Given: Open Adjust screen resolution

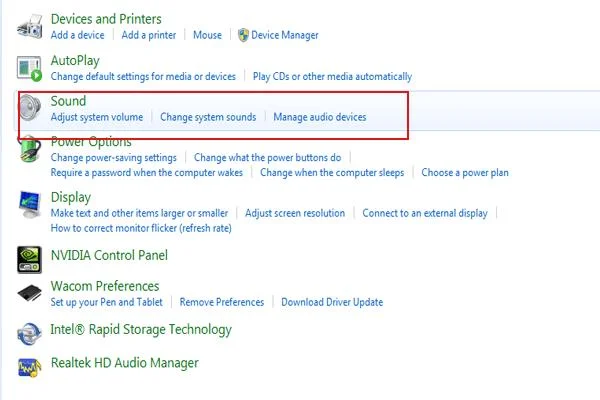Looking at the screenshot, I should pyautogui.click(x=295, y=213).
